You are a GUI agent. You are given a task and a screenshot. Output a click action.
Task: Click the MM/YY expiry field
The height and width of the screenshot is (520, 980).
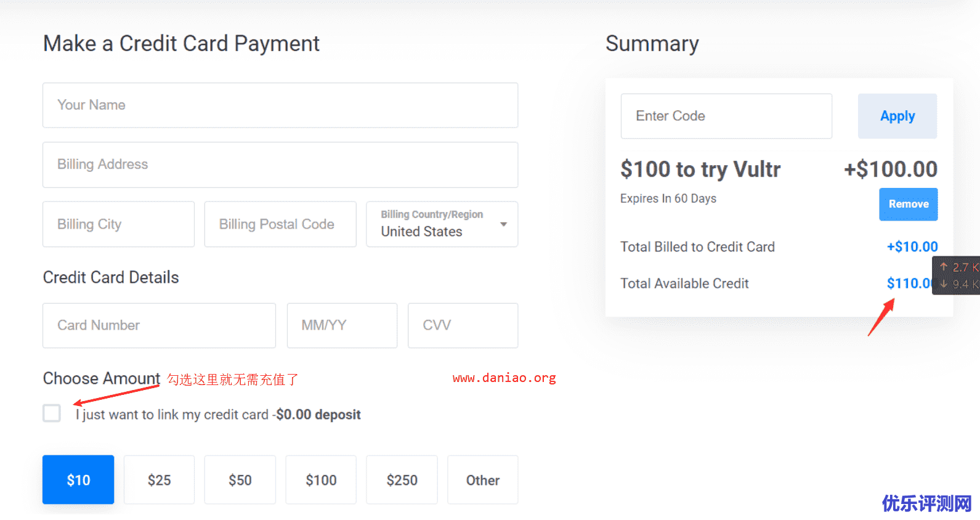click(342, 325)
